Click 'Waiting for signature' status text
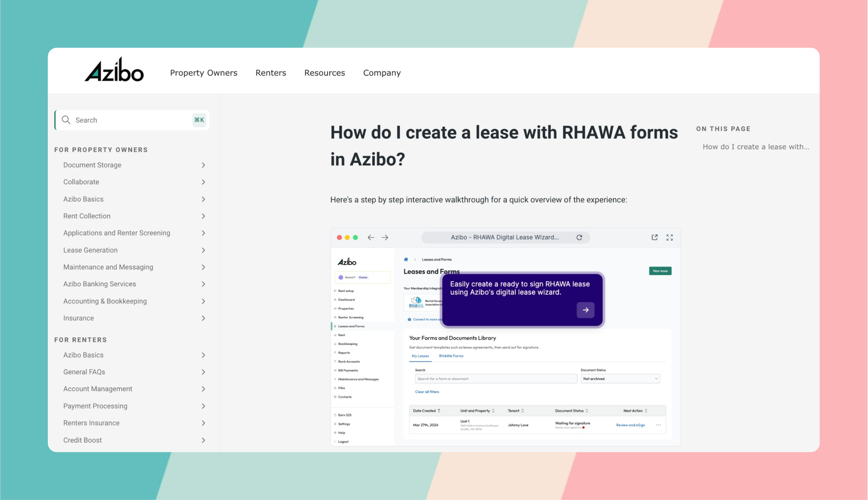868x500 pixels. 572,423
